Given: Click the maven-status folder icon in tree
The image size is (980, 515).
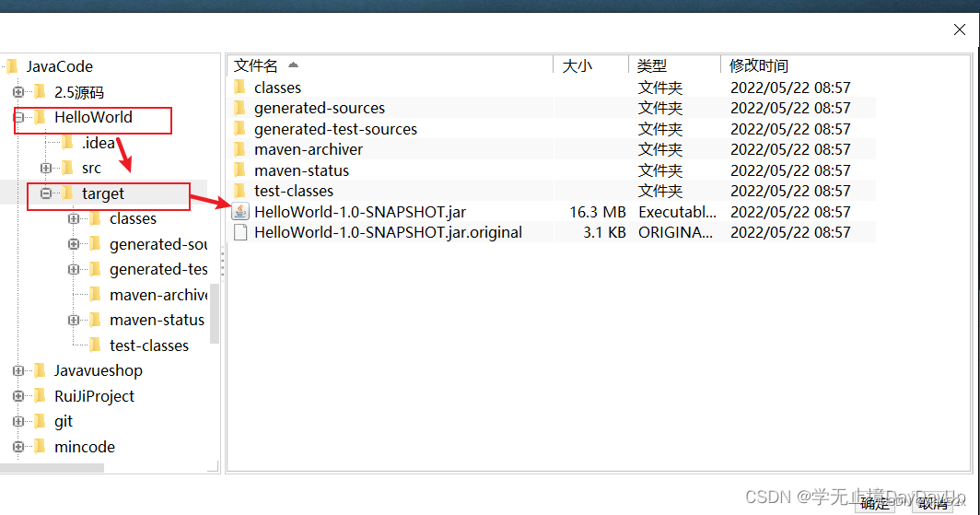Looking at the screenshot, I should point(96,320).
